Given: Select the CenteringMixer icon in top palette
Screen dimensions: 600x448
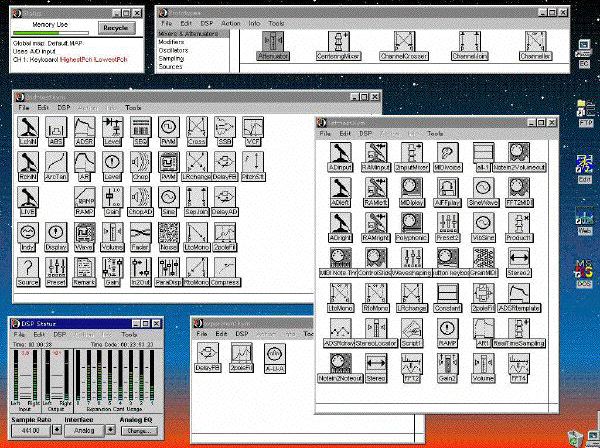Looking at the screenshot, I should (x=338, y=46).
